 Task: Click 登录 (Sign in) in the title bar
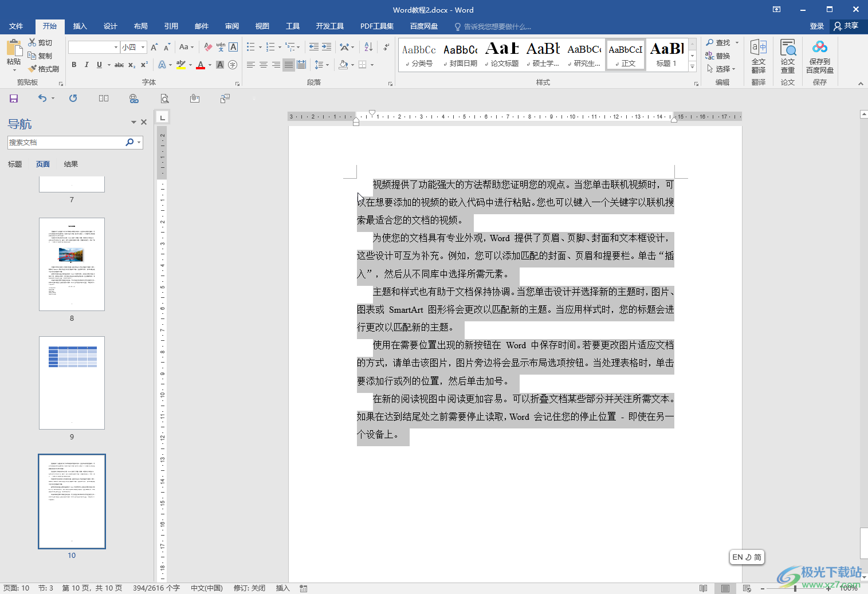816,26
